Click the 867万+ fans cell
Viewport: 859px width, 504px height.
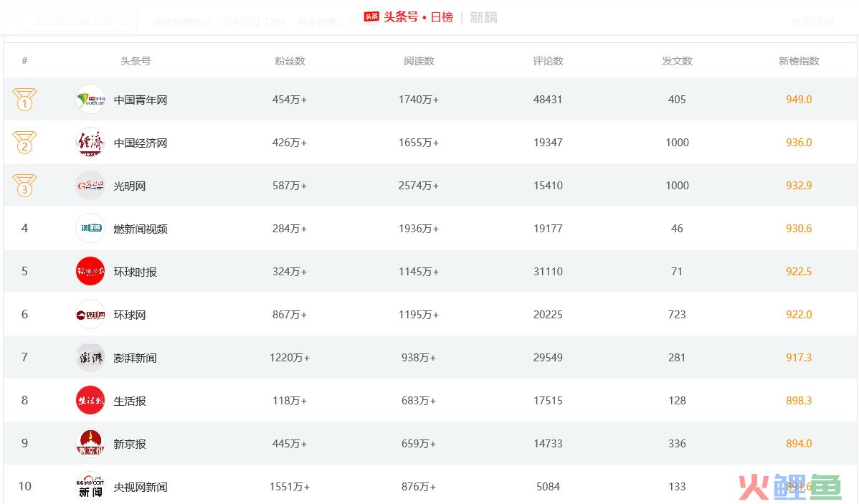click(290, 315)
